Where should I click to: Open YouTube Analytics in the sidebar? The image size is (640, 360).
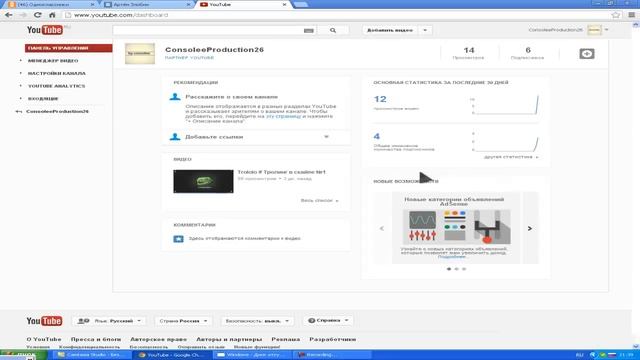56,86
